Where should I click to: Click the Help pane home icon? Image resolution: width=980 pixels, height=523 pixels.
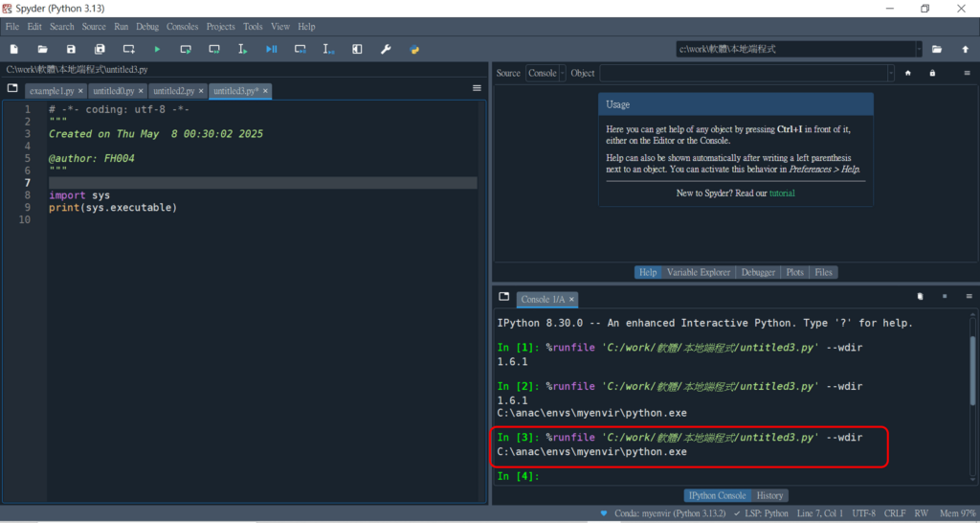[x=907, y=73]
